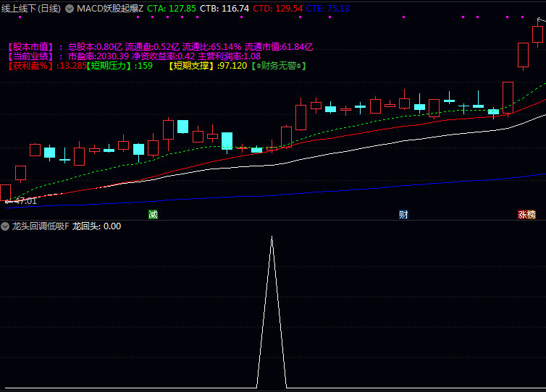Click the MACD妖股起爆Z indicator name
The image size is (546, 392).
110,9
